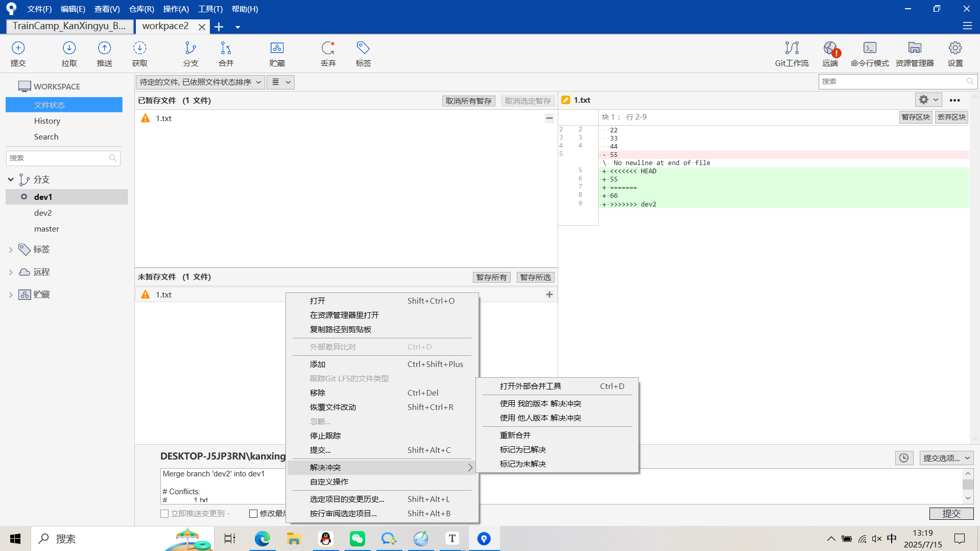
Task: Open the hamburger menu at top right
Action: (x=967, y=26)
